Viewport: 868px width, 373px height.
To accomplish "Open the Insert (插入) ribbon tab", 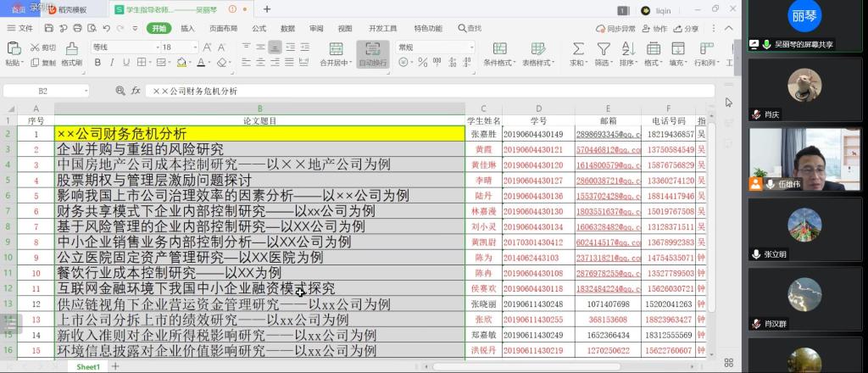I will 187,28.
